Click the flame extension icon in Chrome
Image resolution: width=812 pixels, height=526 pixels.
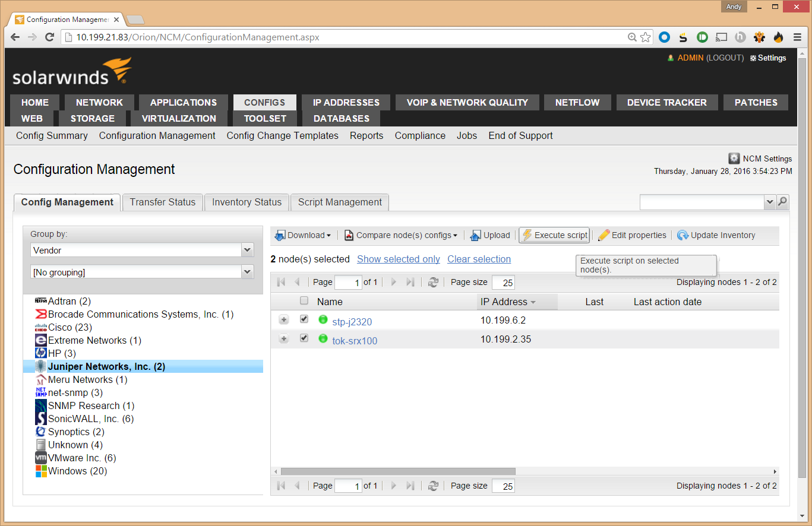778,37
